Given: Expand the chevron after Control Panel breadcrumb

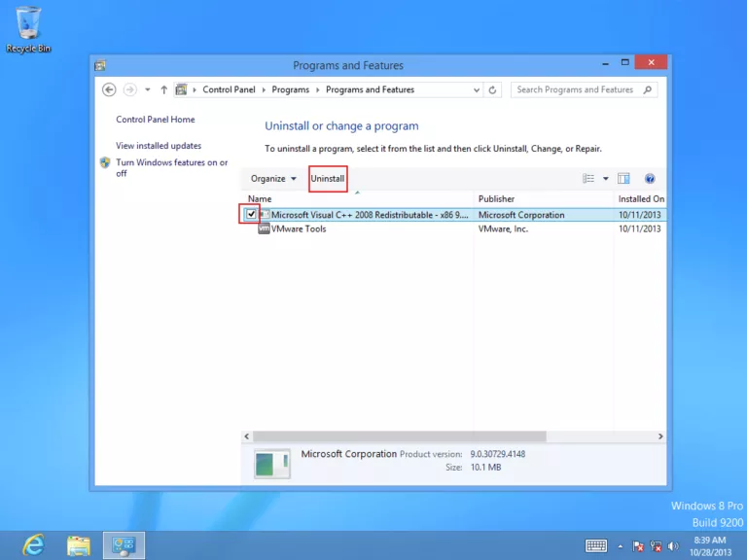Looking at the screenshot, I should pyautogui.click(x=264, y=89).
